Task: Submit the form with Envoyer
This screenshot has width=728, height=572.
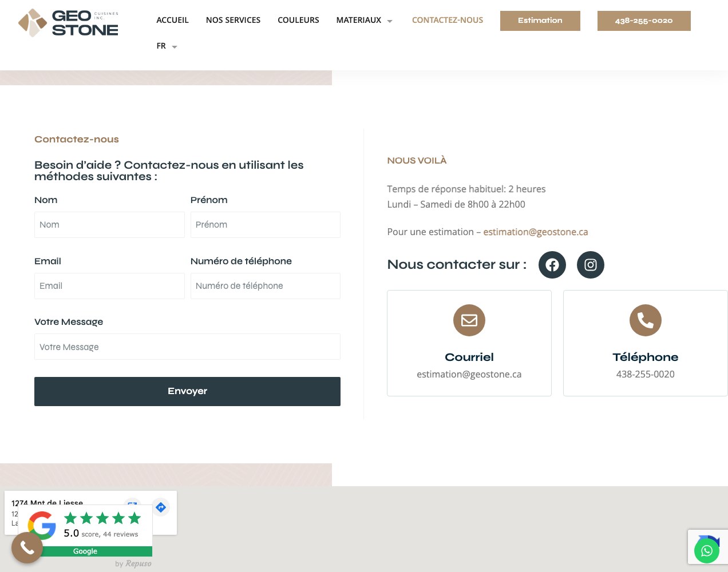Action: tap(187, 391)
